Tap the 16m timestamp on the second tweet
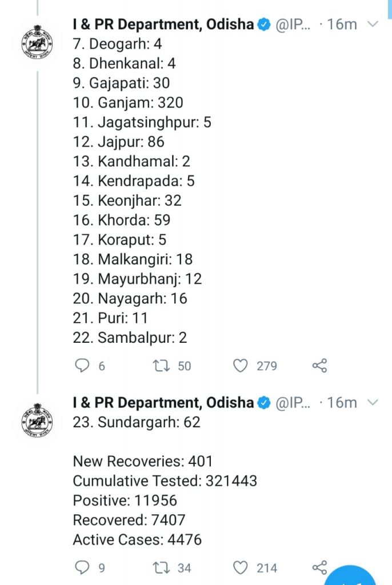The height and width of the screenshot is (585, 392). (x=342, y=403)
